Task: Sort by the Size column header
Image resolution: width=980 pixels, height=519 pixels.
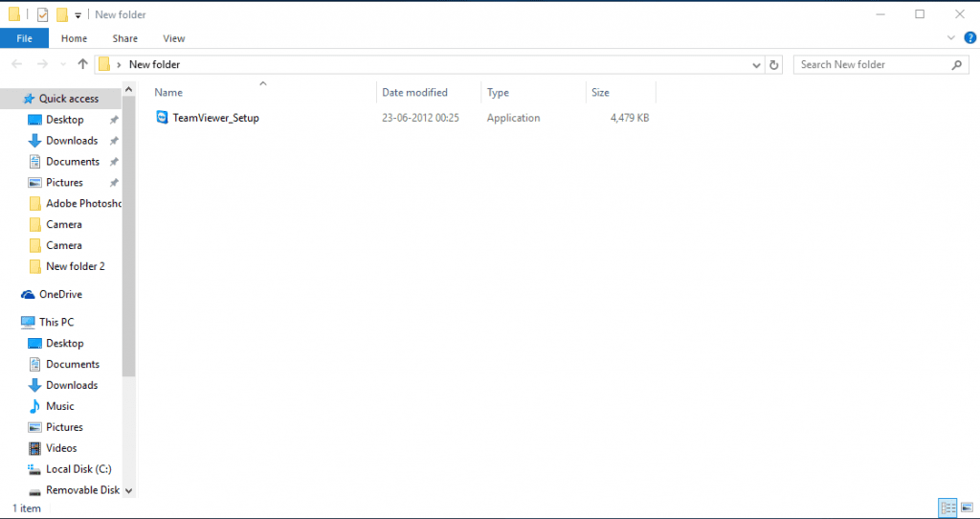Action: click(x=621, y=93)
